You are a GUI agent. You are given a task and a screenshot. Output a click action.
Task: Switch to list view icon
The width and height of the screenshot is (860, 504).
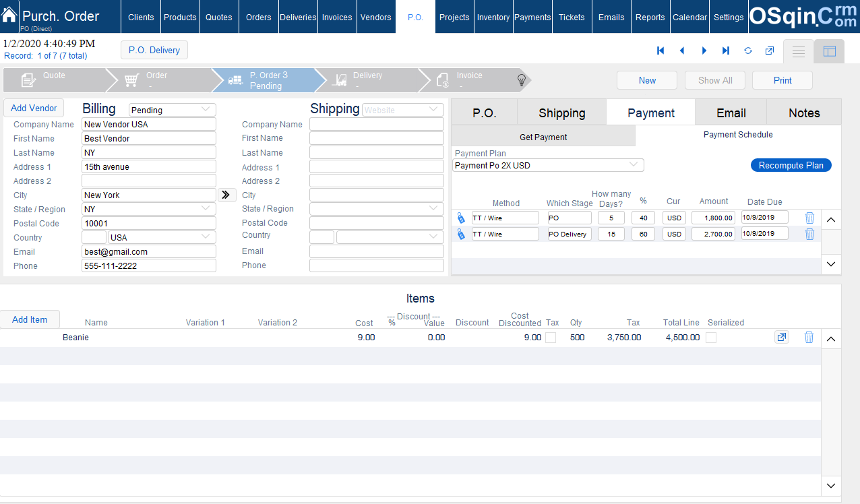pyautogui.click(x=799, y=52)
